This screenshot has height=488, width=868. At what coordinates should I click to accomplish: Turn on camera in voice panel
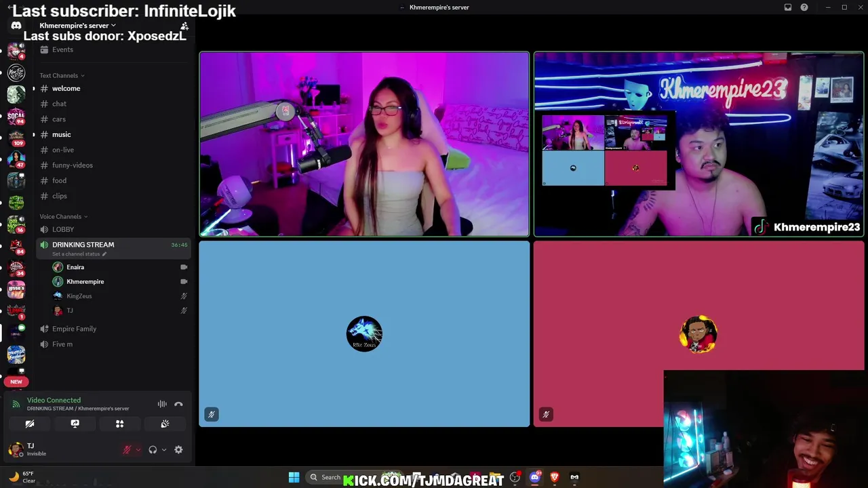[x=30, y=424]
